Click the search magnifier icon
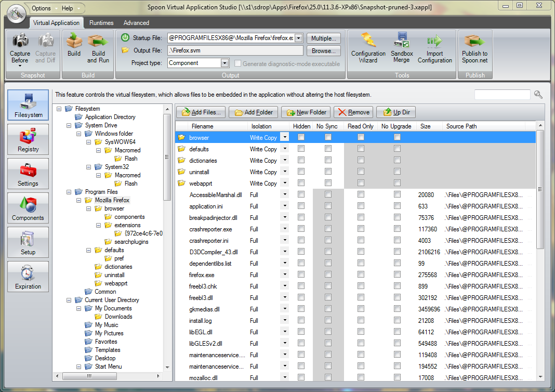Screen dimensions: 555x392 point(538,95)
